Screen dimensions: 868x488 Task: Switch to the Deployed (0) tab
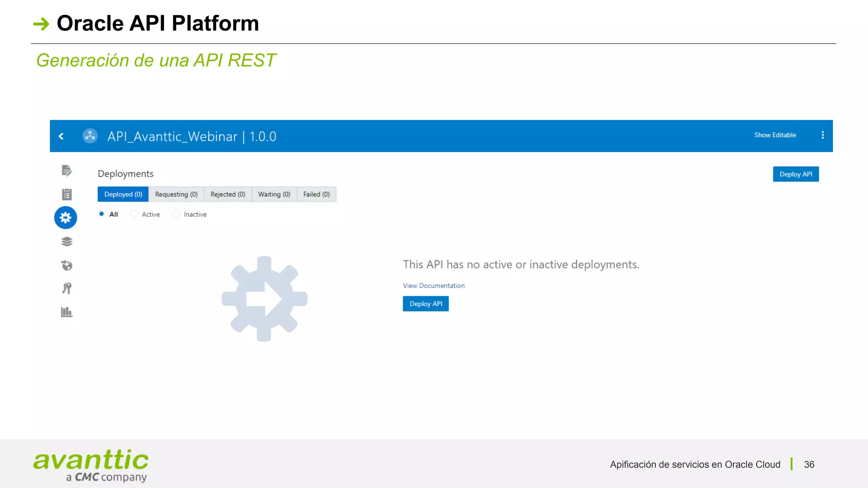click(x=123, y=194)
